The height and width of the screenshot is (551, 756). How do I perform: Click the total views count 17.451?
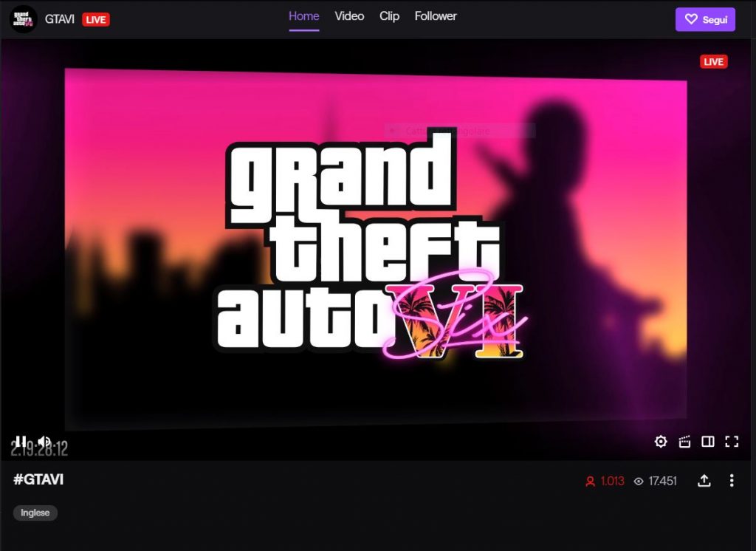[655, 481]
